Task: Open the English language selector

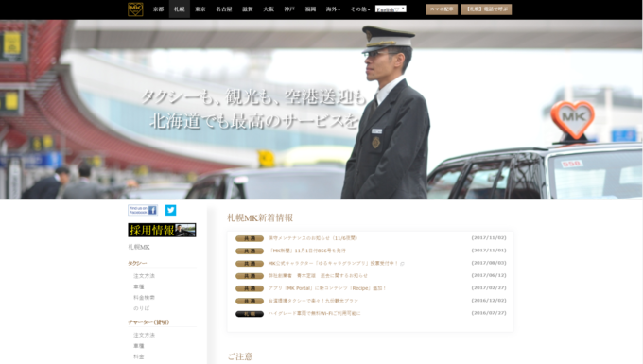Action: (391, 9)
